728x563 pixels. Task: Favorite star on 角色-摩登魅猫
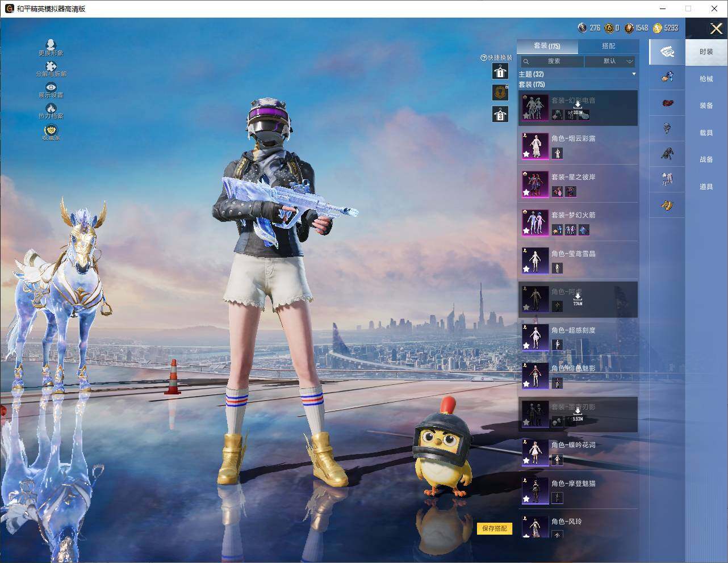coord(526,499)
